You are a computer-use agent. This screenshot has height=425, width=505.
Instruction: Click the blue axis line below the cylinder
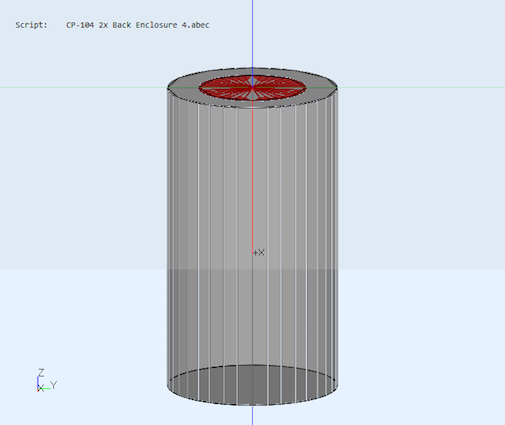(x=252, y=415)
